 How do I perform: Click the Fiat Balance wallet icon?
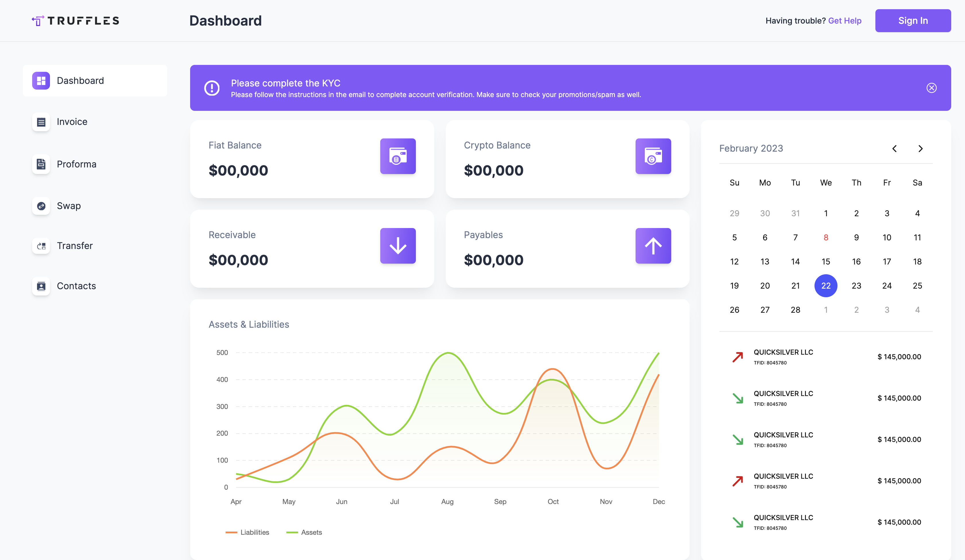pos(398,156)
